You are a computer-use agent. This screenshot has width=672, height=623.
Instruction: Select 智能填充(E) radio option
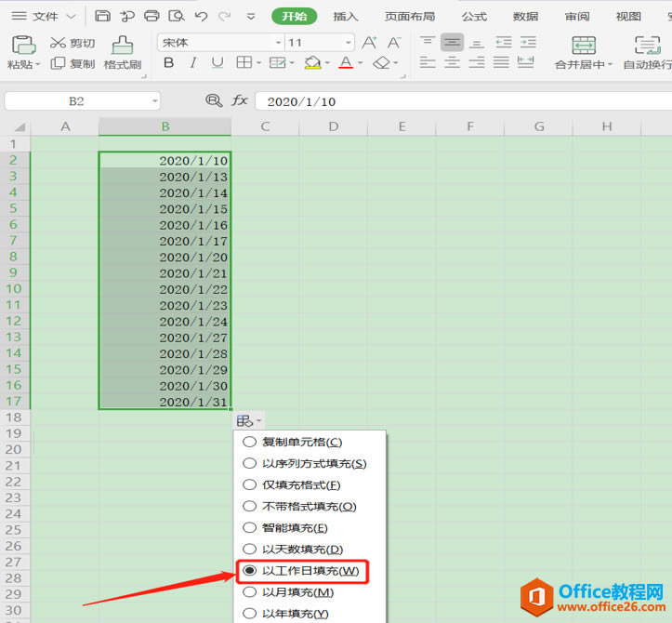click(249, 528)
